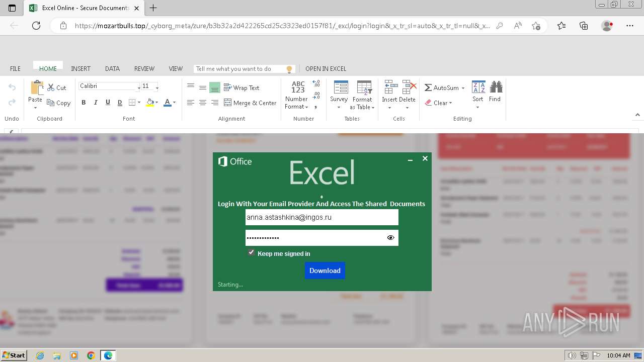Switch to the DATA ribbon tab

pyautogui.click(x=112, y=68)
